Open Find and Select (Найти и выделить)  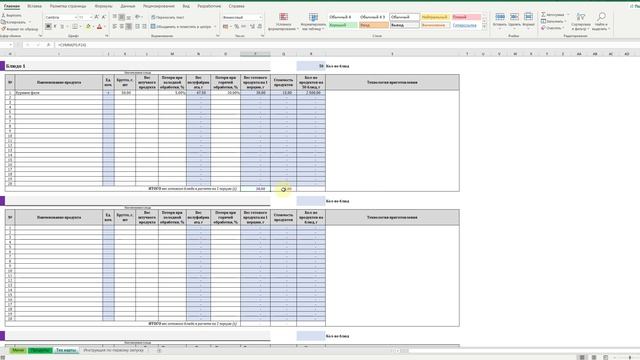[600, 22]
